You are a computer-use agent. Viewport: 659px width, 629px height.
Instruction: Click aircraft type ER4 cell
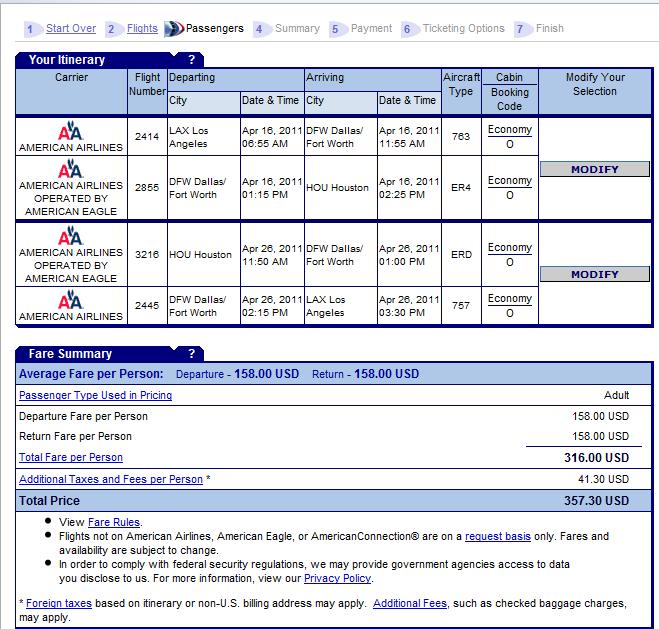pyautogui.click(x=461, y=187)
